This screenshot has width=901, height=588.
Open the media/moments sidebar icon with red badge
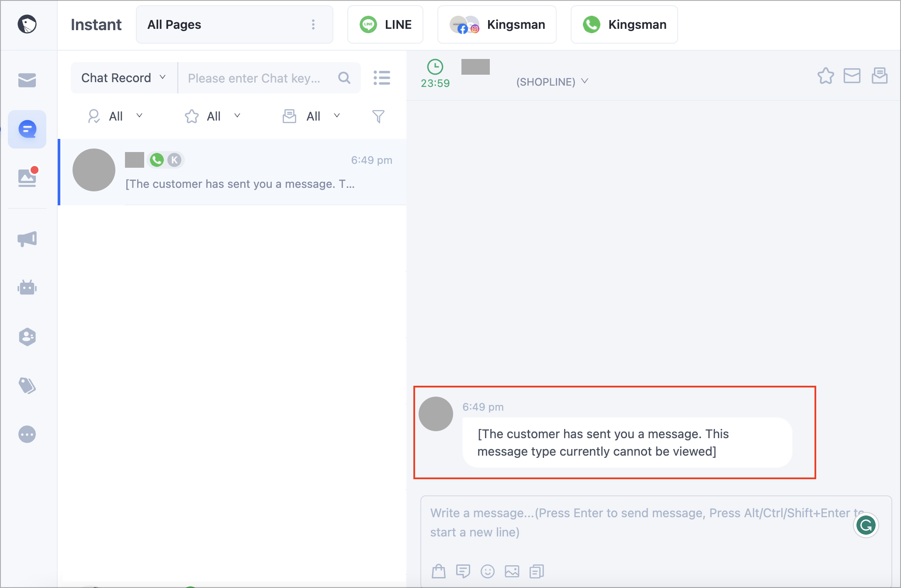click(27, 178)
